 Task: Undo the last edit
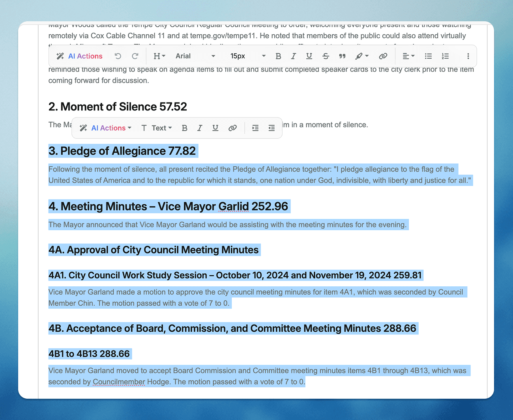pos(118,56)
